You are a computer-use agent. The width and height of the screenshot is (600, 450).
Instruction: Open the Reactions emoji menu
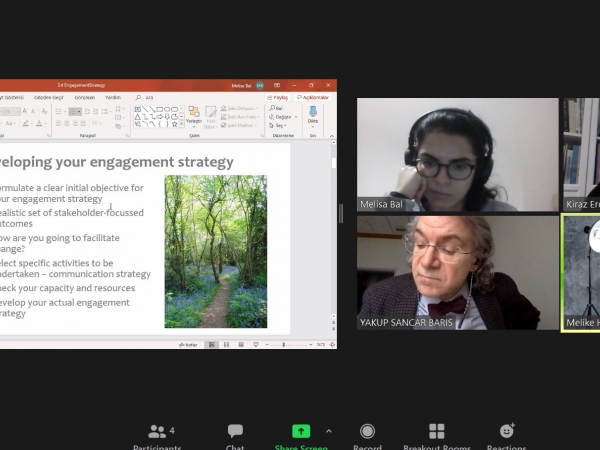pyautogui.click(x=507, y=437)
